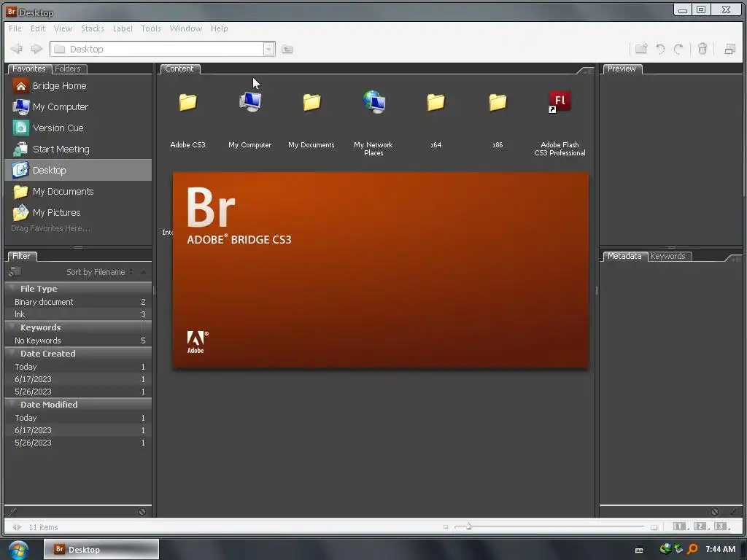Go back with the left arrow button
The height and width of the screenshot is (560, 747).
[x=16, y=49]
